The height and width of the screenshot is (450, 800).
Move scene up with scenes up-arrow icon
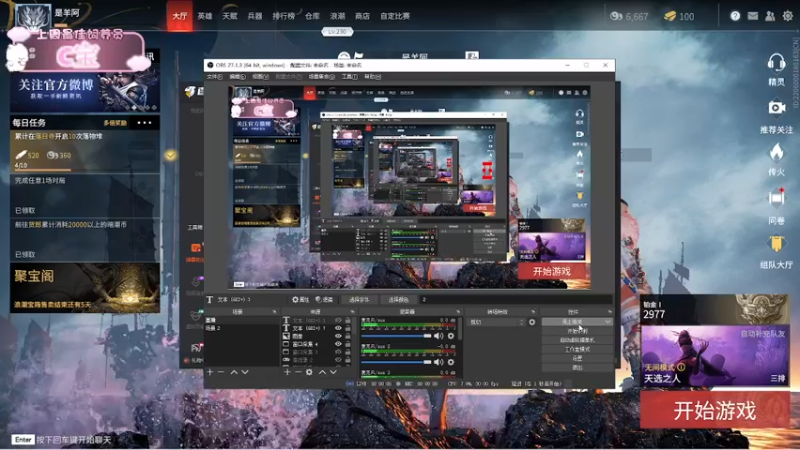pyautogui.click(x=234, y=372)
